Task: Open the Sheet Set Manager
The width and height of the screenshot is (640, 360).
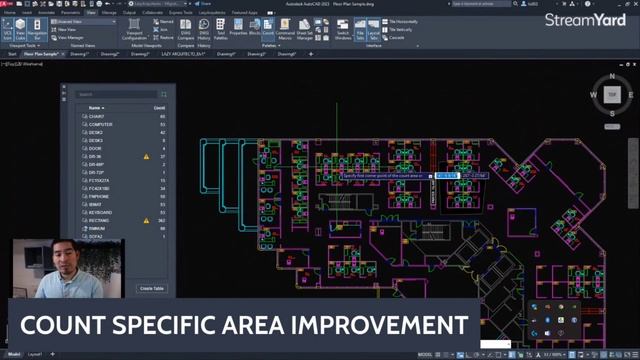Action: pyautogui.click(x=304, y=29)
